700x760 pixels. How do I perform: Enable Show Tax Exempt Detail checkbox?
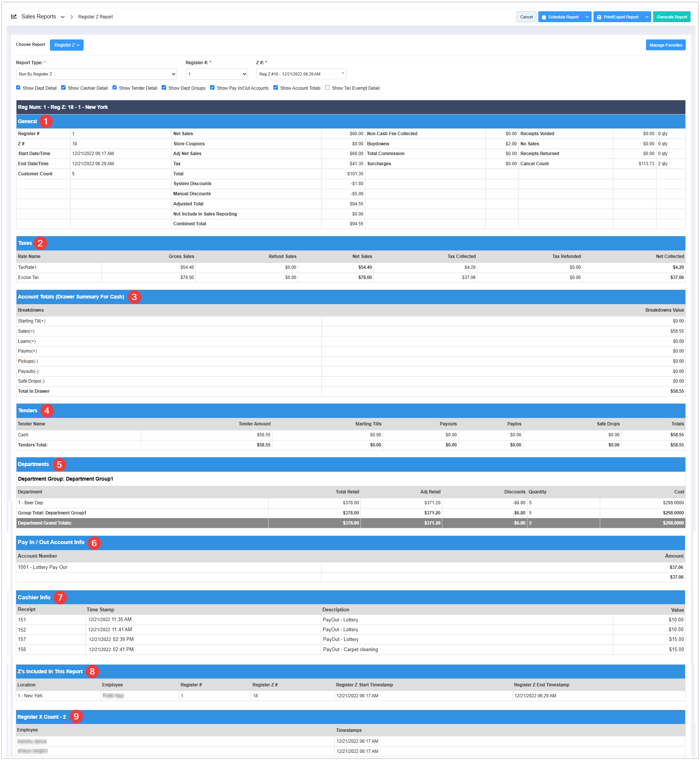pyautogui.click(x=327, y=87)
